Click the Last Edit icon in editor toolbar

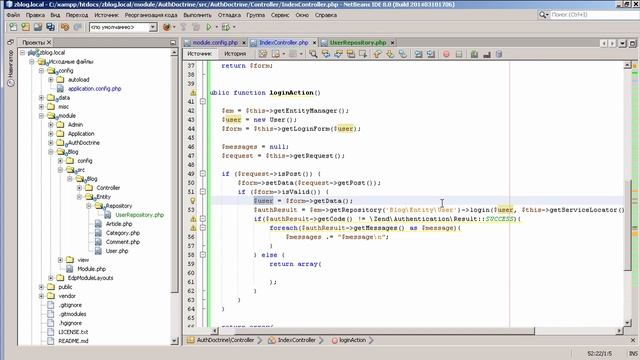(x=263, y=54)
